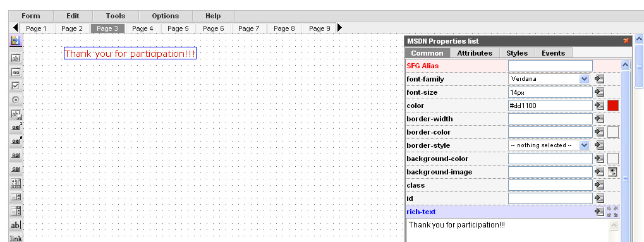Click the apply icon in font-size row
The image size is (644, 242).
coord(599,92)
